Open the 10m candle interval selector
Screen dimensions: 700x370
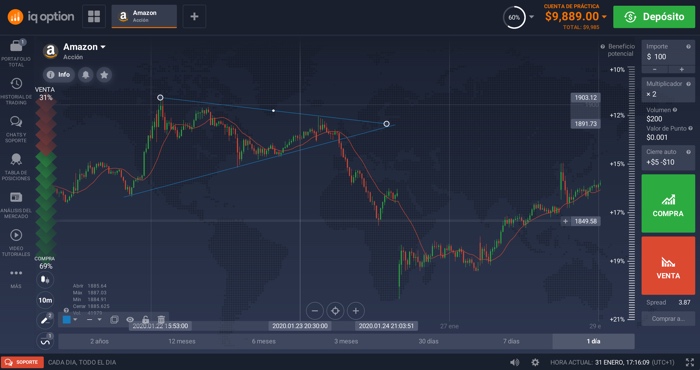tap(45, 300)
